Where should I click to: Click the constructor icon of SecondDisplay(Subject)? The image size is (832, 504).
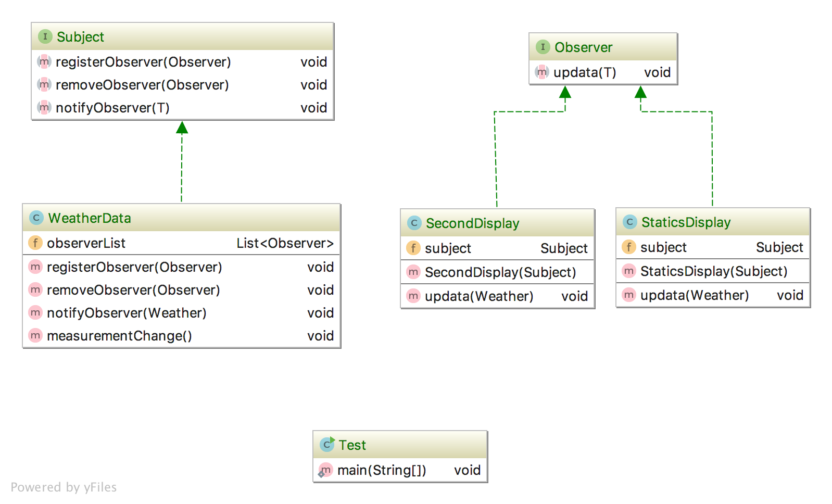coord(413,272)
